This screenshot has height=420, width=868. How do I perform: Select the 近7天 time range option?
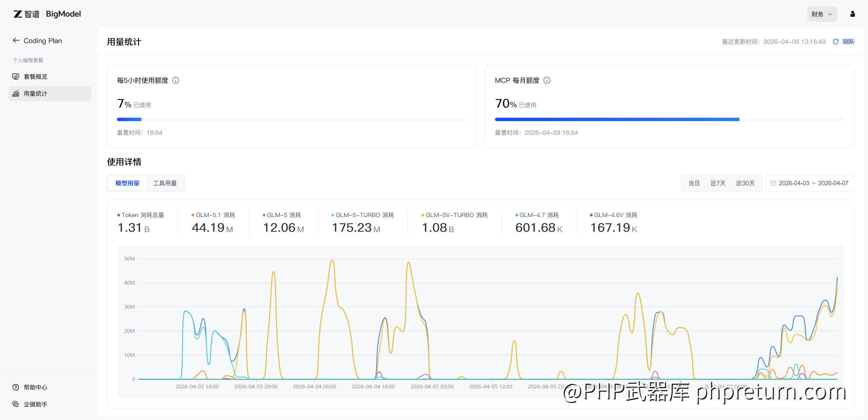point(718,183)
